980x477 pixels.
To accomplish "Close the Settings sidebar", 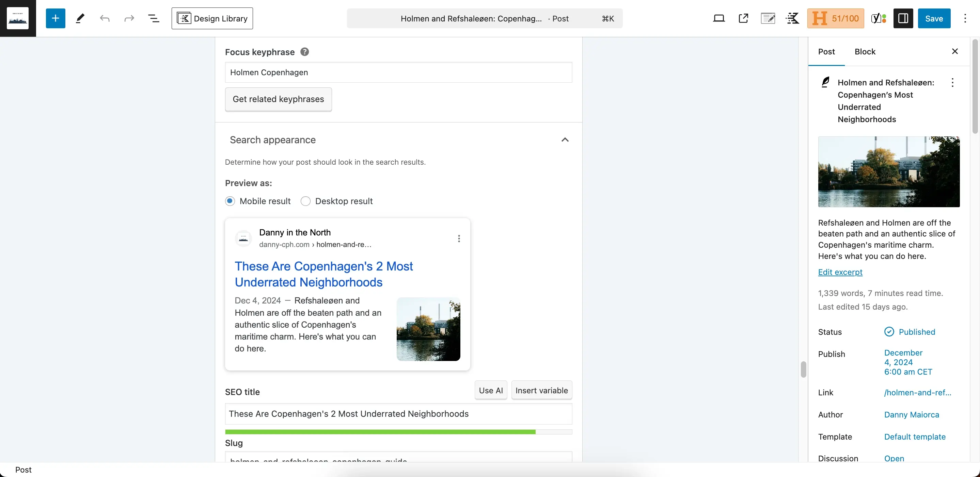I will [x=954, y=51].
